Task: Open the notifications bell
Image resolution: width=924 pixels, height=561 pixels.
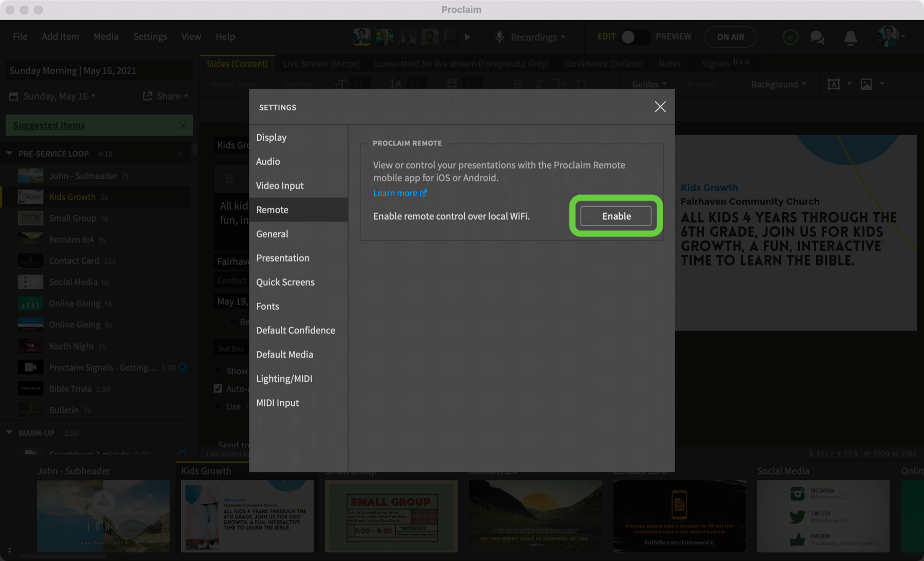Action: click(851, 38)
